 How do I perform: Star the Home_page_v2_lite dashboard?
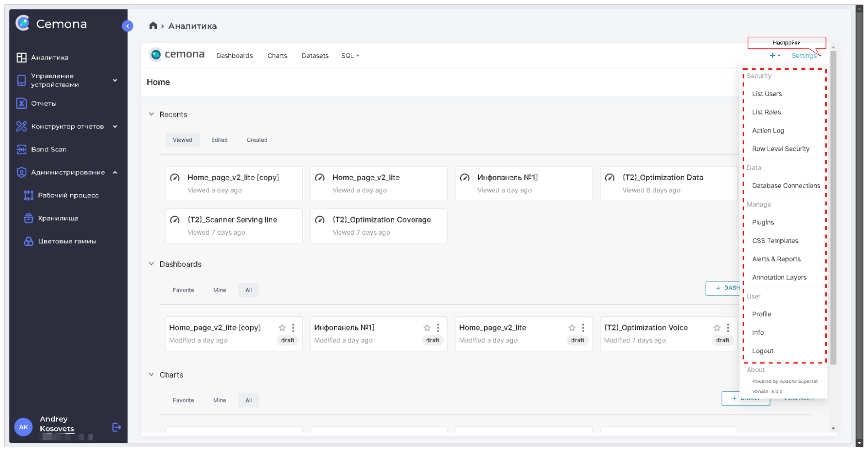[x=572, y=328]
